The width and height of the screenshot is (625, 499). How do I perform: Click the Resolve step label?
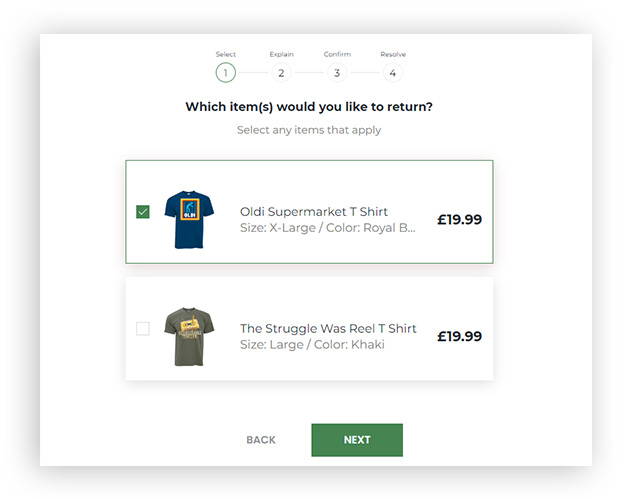click(393, 54)
